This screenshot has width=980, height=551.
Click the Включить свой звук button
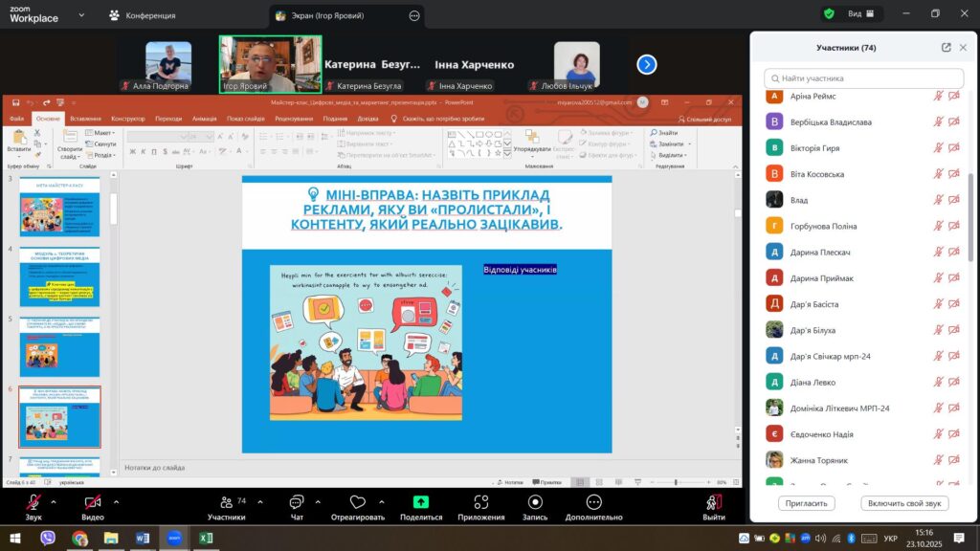point(904,503)
